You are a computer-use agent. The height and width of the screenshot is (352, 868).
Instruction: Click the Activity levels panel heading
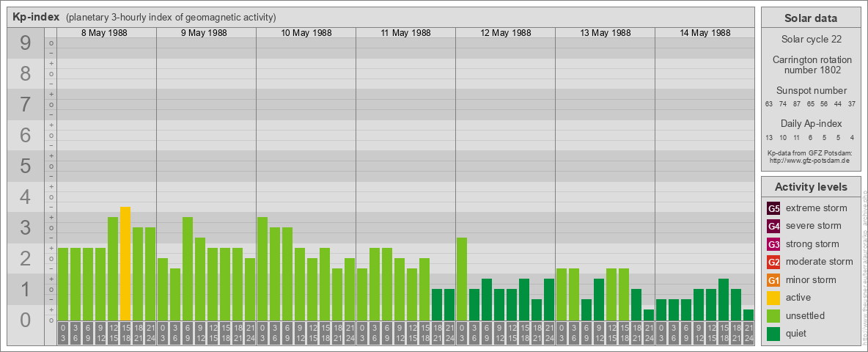click(811, 187)
